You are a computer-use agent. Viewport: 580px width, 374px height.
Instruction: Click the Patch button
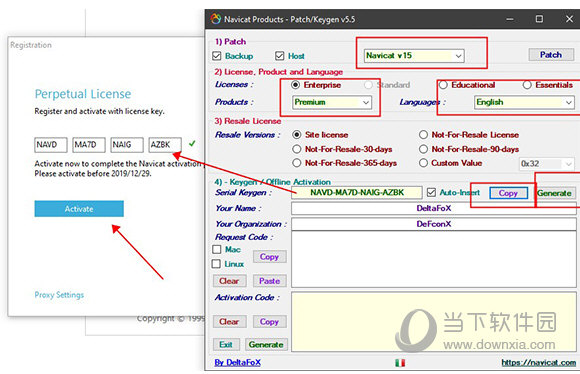(x=551, y=55)
